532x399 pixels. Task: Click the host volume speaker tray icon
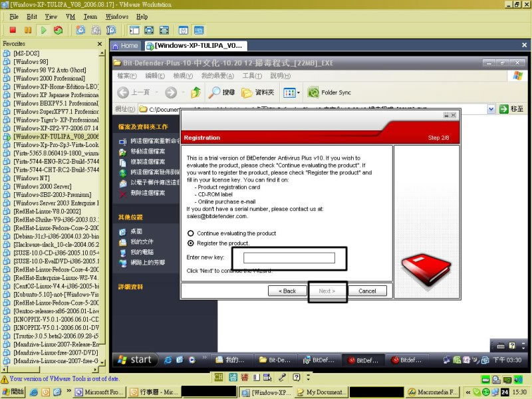(x=518, y=380)
